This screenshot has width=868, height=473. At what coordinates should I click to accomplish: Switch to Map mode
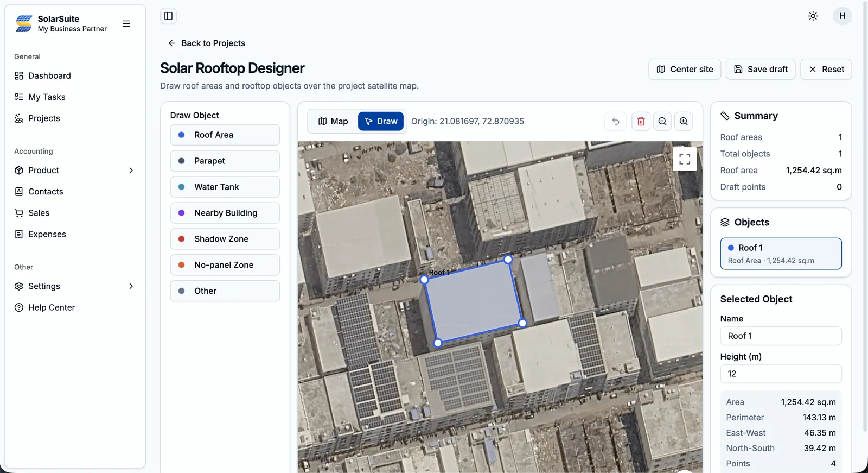(333, 121)
